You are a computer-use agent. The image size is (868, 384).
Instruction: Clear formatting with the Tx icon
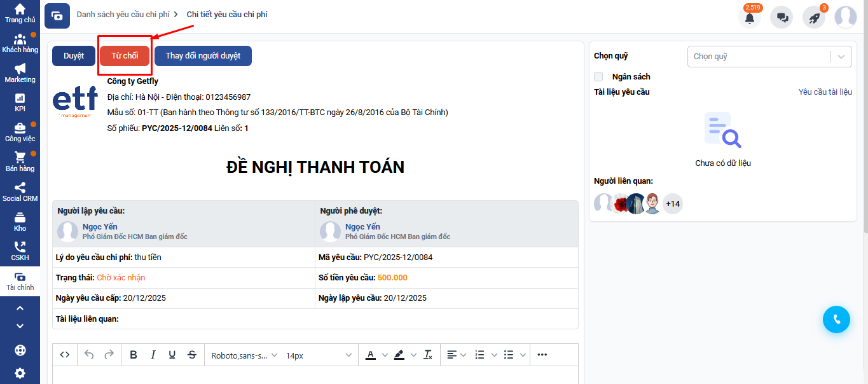(x=428, y=355)
